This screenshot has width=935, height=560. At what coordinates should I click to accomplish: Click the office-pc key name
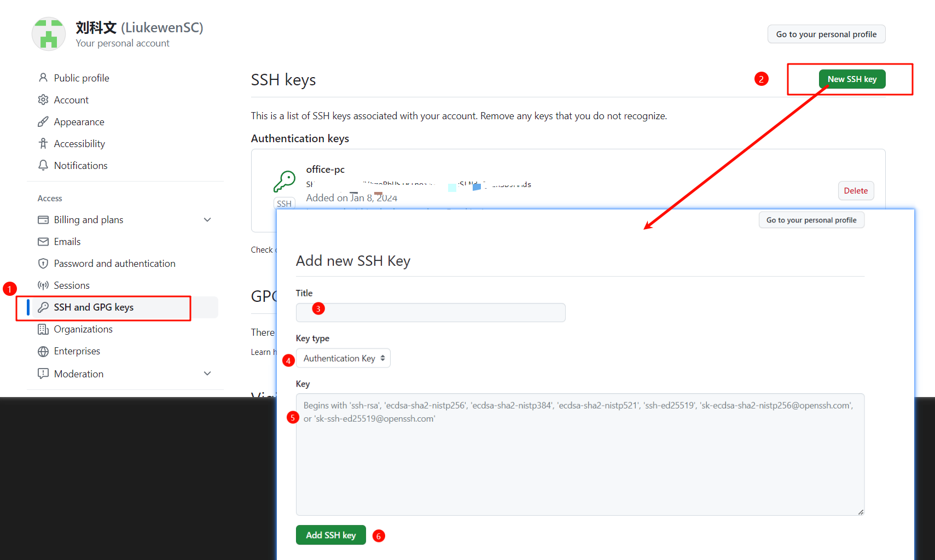(x=326, y=170)
